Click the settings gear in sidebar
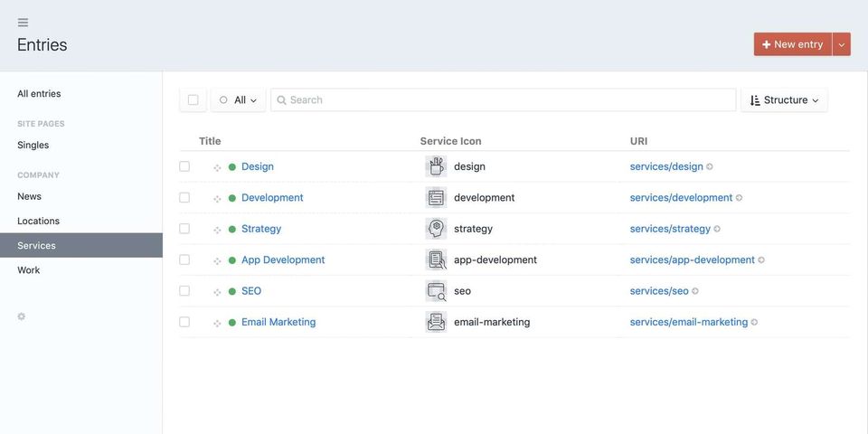The height and width of the screenshot is (434, 868). point(21,316)
